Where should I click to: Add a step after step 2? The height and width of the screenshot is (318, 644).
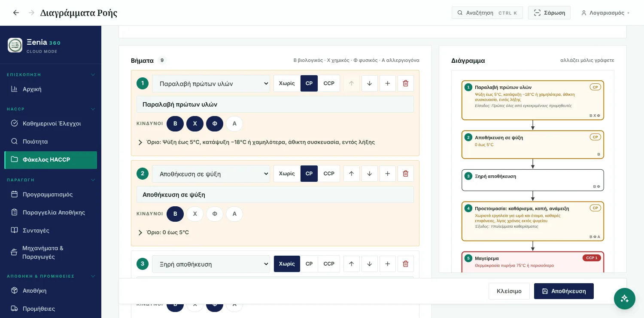388,174
